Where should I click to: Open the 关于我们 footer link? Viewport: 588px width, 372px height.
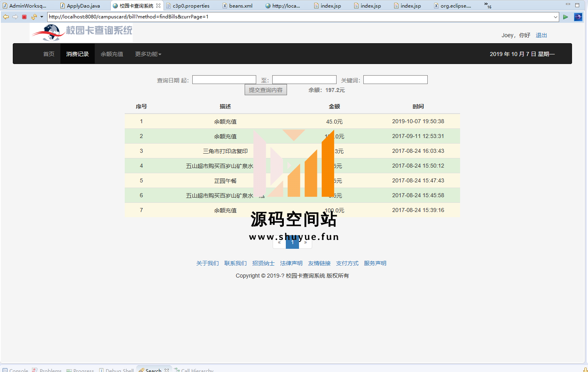(207, 263)
